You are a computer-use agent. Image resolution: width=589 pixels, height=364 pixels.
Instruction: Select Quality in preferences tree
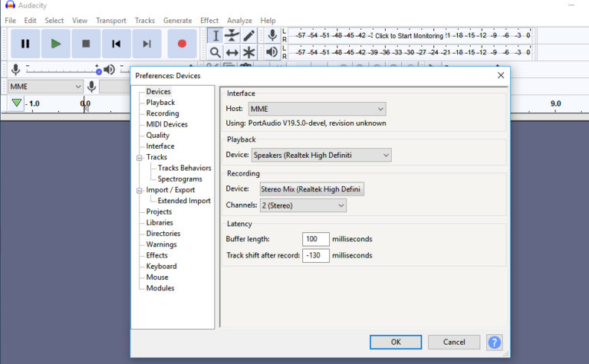tap(158, 135)
